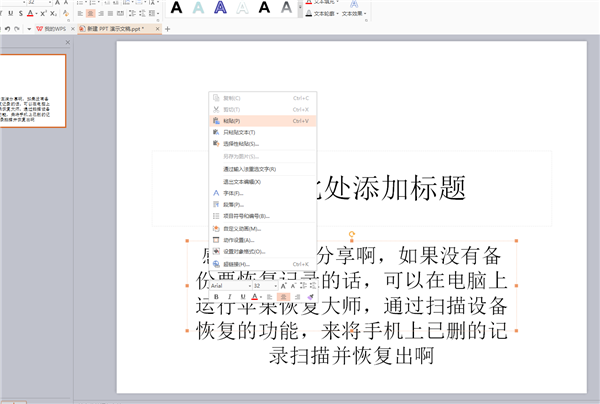Choose 字体(F) from the context menu
Viewport: 600px width, 404px height.
pyautogui.click(x=231, y=193)
